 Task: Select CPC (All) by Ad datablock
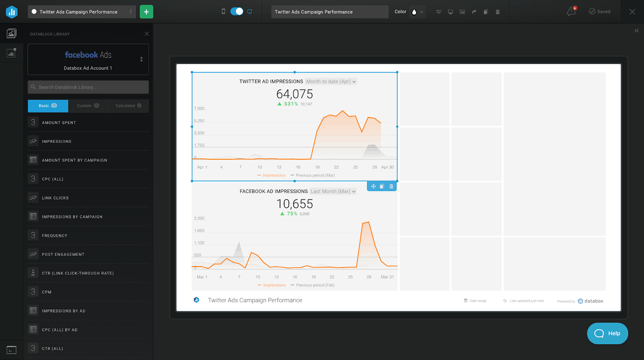[88, 329]
